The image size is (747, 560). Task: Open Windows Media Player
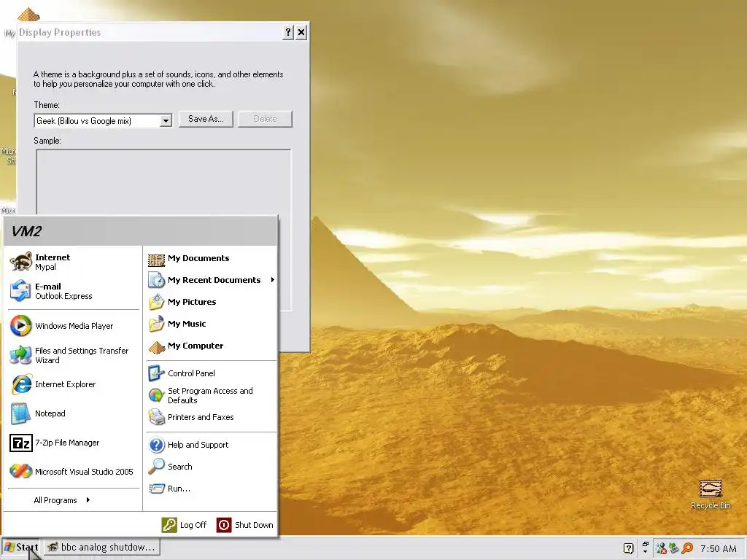pos(74,326)
